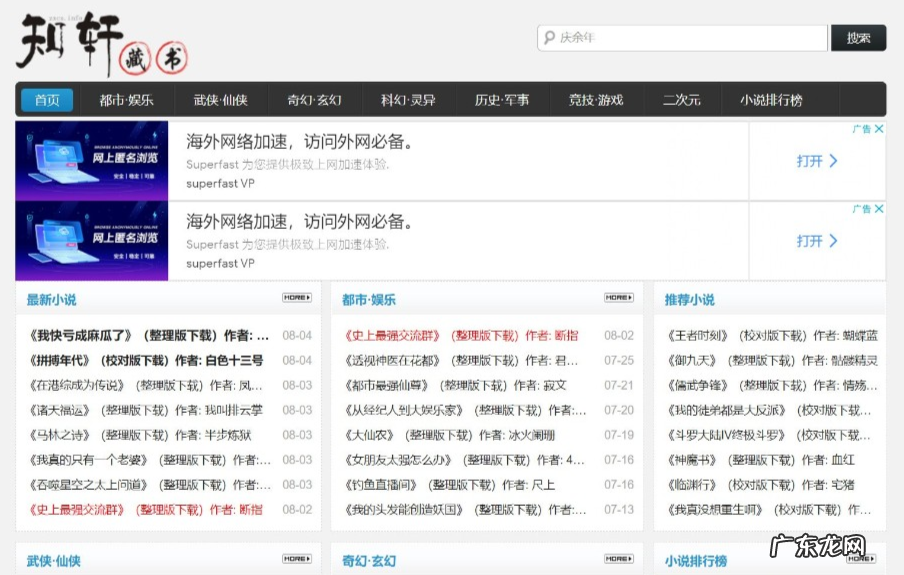This screenshot has width=904, height=575.
Task: Open red 《史上最强交流群》 in 最新小说 list
Action: pos(145,509)
